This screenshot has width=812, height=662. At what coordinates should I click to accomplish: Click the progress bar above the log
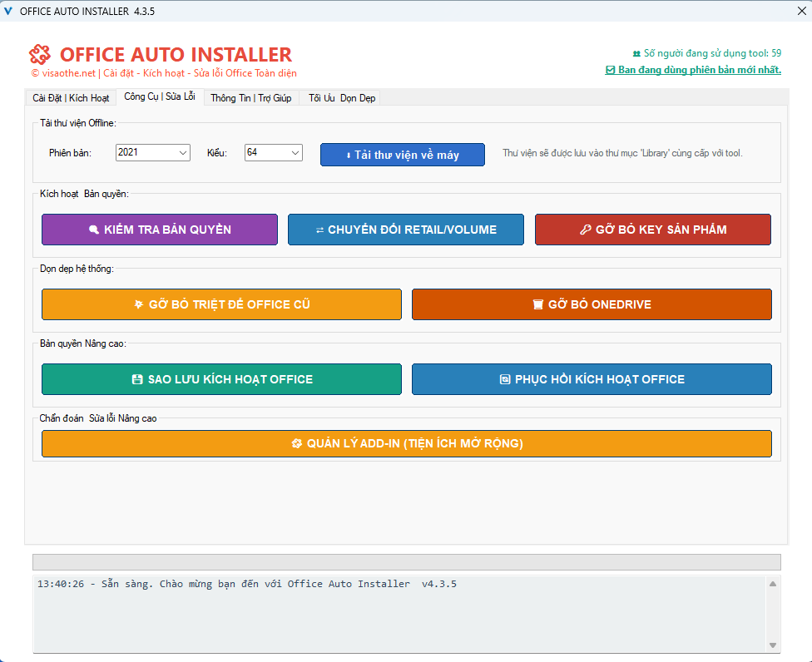point(407,562)
